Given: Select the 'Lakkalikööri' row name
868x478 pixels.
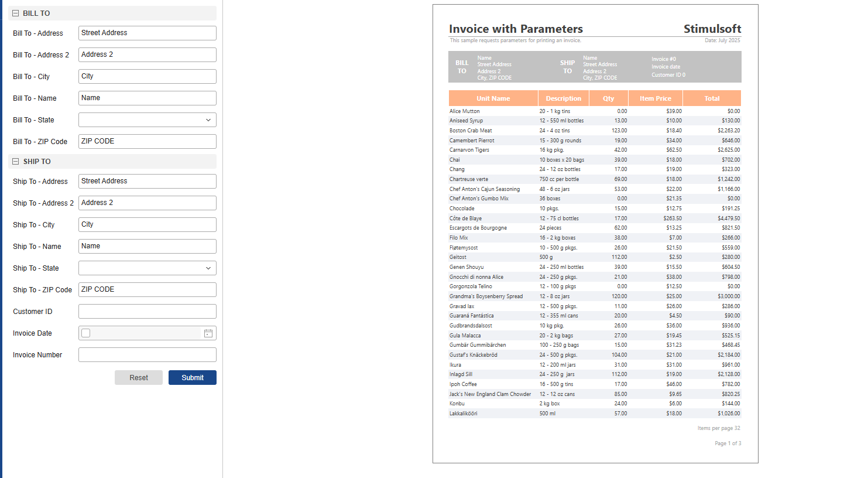Looking at the screenshot, I should click(x=464, y=414).
